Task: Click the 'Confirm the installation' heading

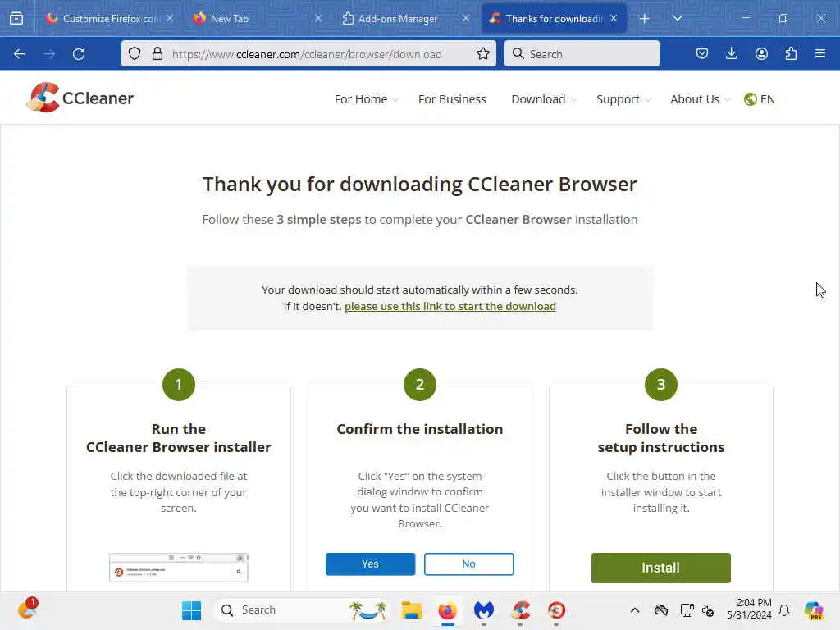Action: (x=419, y=429)
